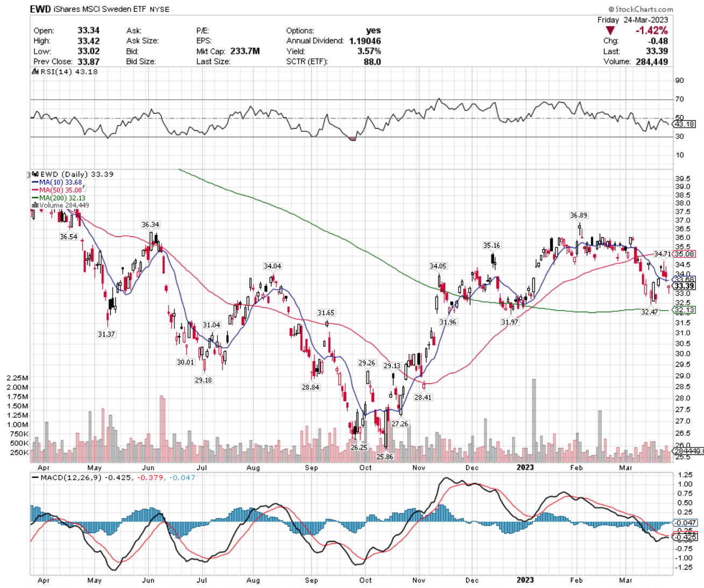This screenshot has width=704, height=588.
Task: Click the Options value yes
Action: coord(373,31)
